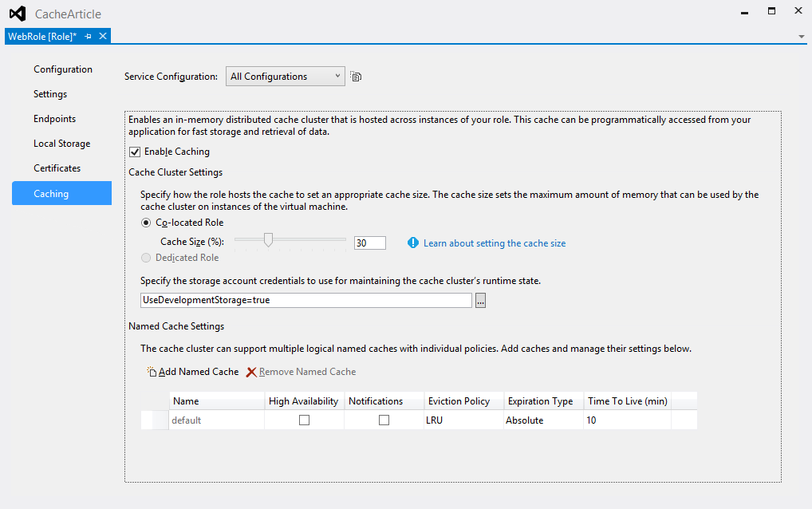Viewport: 812px width, 509px height.
Task: Uncheck the Enable Caching checkbox
Action: coord(134,152)
